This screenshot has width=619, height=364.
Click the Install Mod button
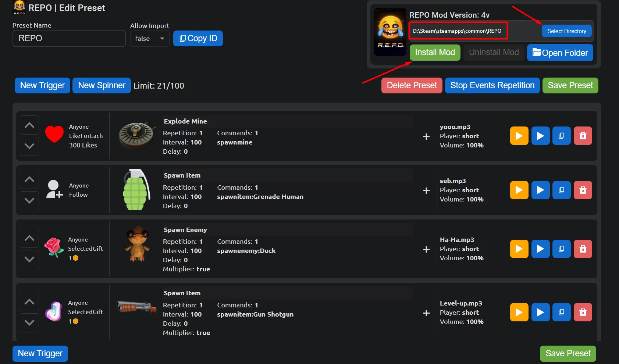435,52
